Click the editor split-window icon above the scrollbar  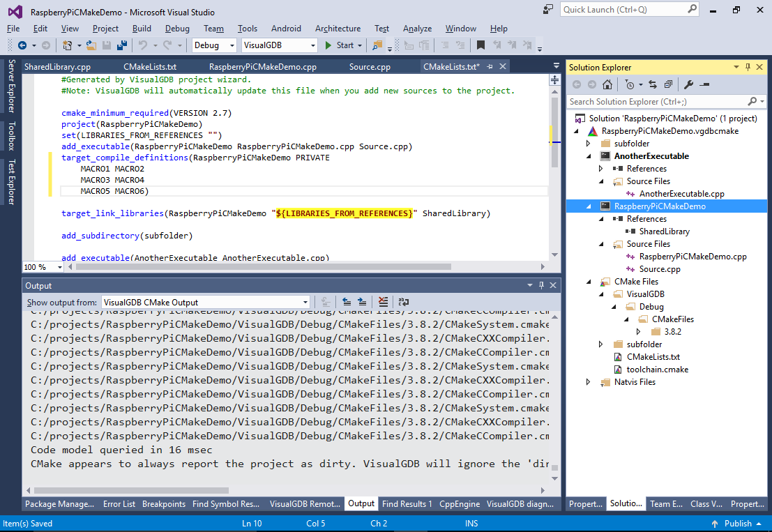pos(555,79)
